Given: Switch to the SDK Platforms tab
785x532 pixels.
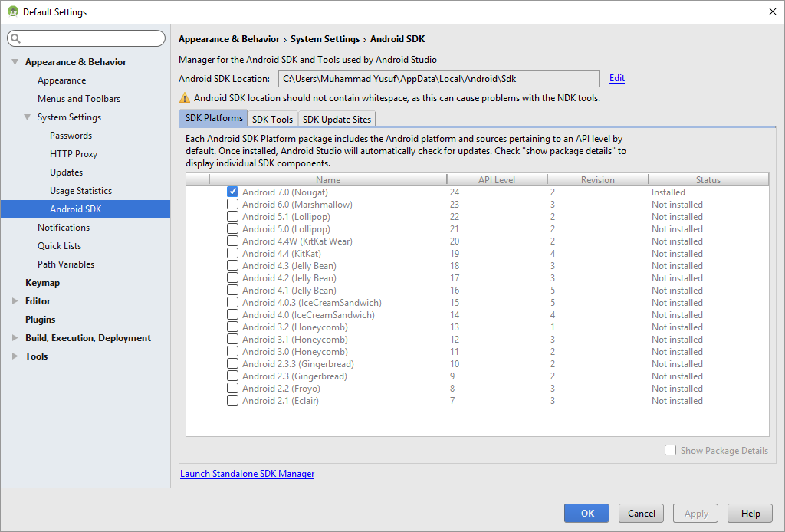Looking at the screenshot, I should 213,118.
